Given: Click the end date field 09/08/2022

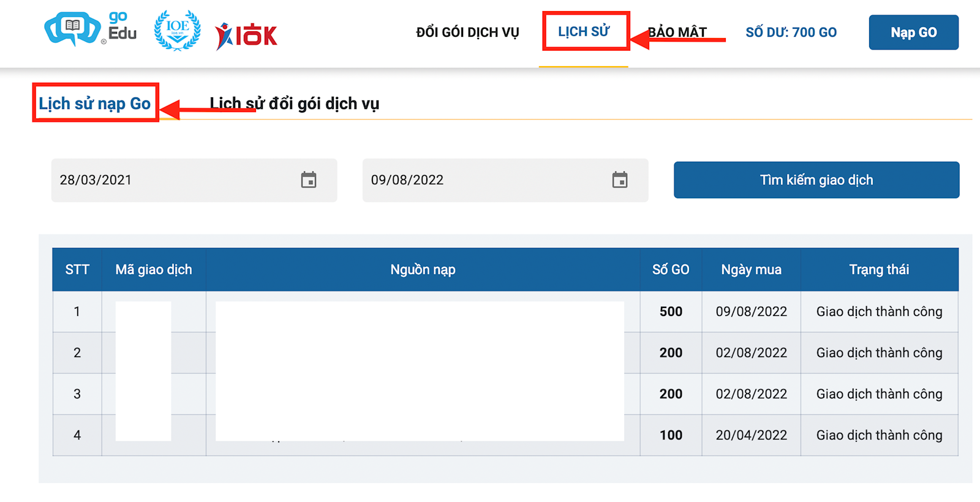Looking at the screenshot, I should (484, 180).
